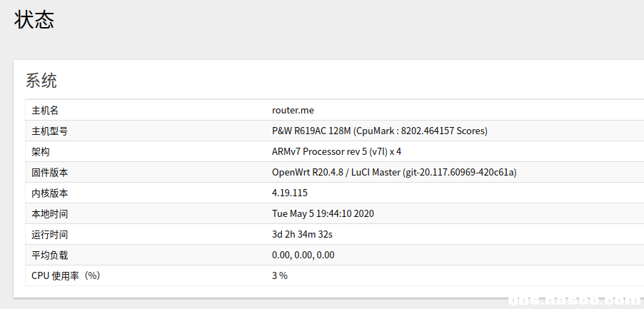Select the 平均负载 row label
This screenshot has width=644, height=309.
pos(50,255)
